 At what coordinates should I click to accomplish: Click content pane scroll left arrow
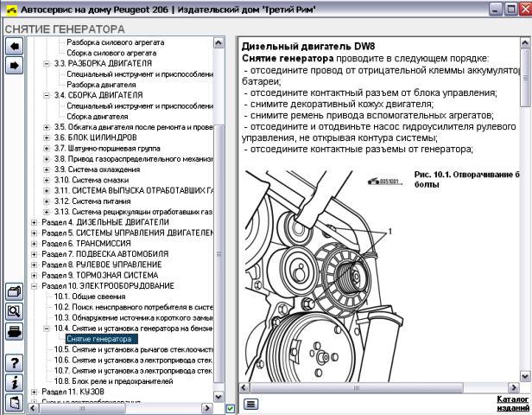pyautogui.click(x=244, y=387)
